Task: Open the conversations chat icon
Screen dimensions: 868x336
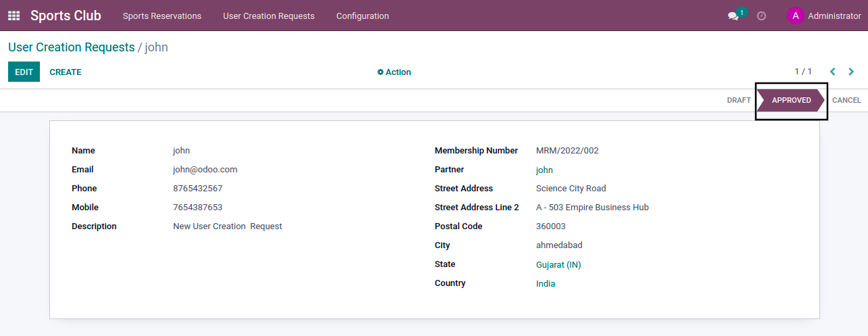Action: (x=733, y=16)
